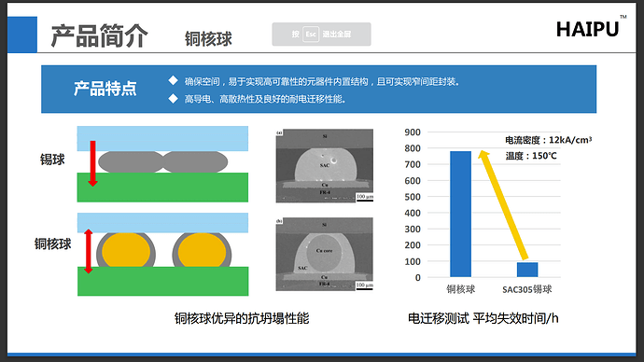Screen dimensions: 644x362
Task: Click the '铜核球' label beside lower diagram
Action: point(52,244)
